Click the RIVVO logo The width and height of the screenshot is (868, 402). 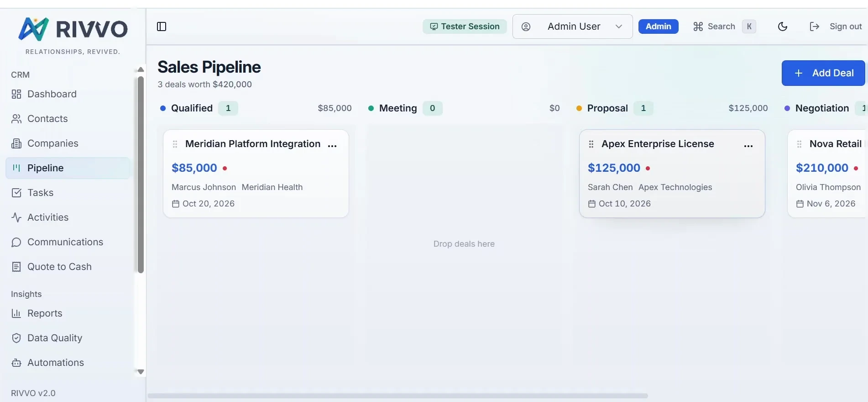coord(73,29)
